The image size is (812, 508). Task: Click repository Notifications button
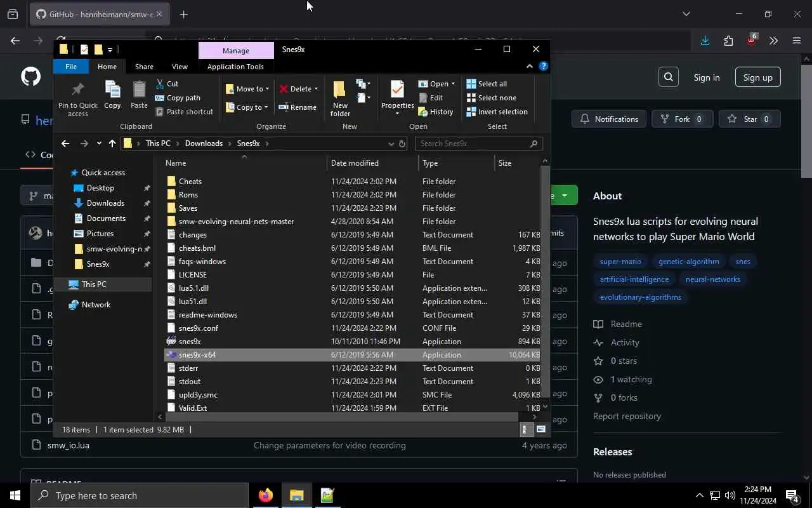tap(609, 119)
